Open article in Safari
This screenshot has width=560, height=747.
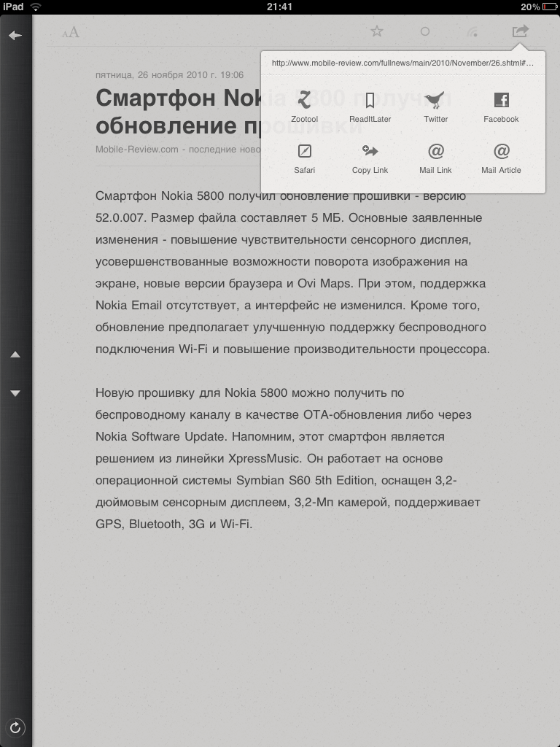[x=304, y=158]
